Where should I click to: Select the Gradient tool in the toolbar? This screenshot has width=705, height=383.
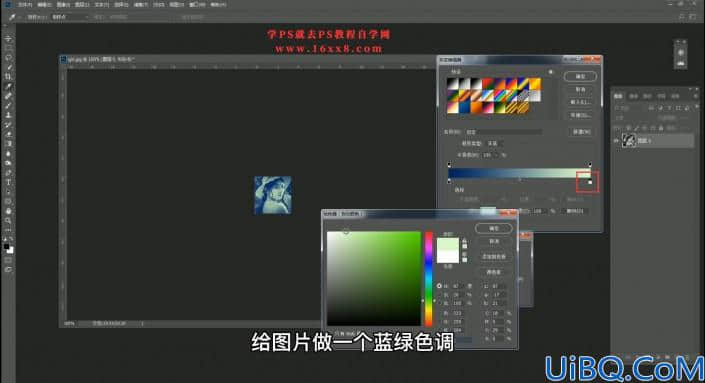[8, 144]
